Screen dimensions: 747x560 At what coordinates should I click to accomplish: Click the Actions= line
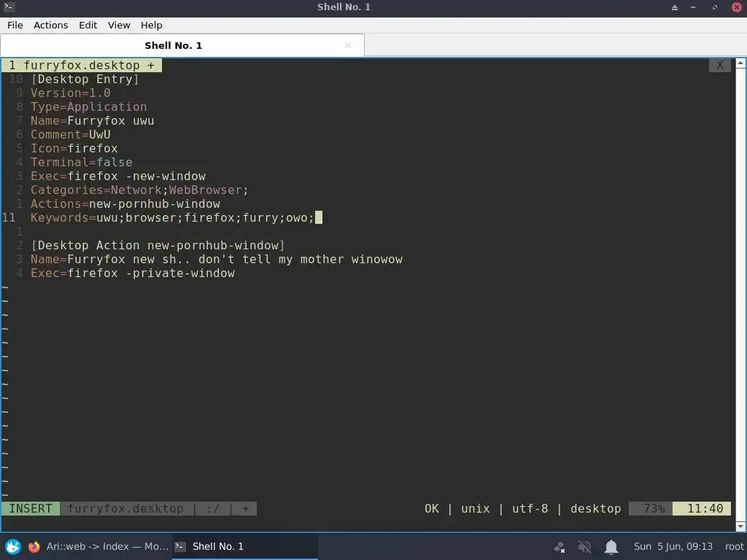click(125, 204)
